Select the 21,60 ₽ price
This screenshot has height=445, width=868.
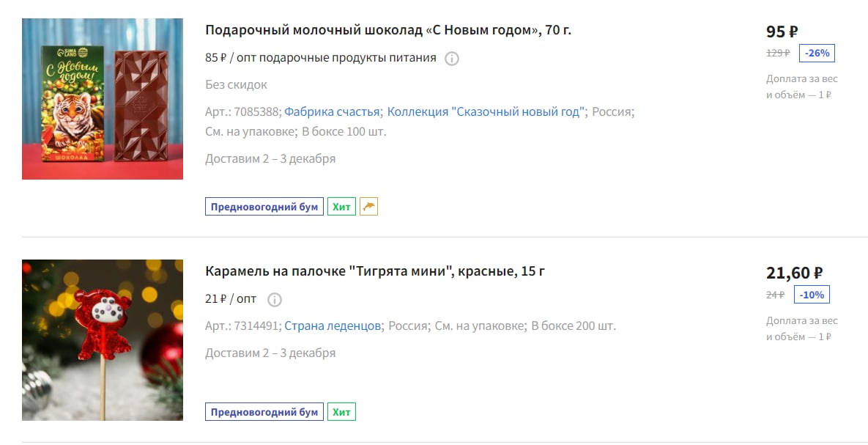794,273
